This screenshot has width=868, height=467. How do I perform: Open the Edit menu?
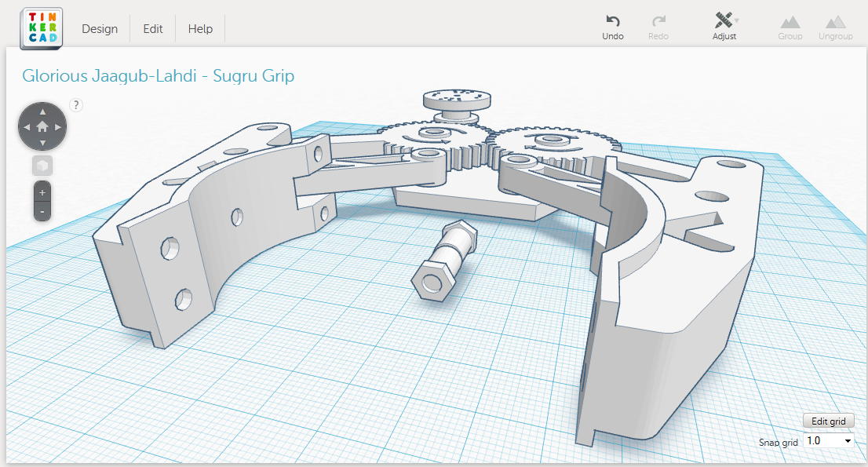152,28
